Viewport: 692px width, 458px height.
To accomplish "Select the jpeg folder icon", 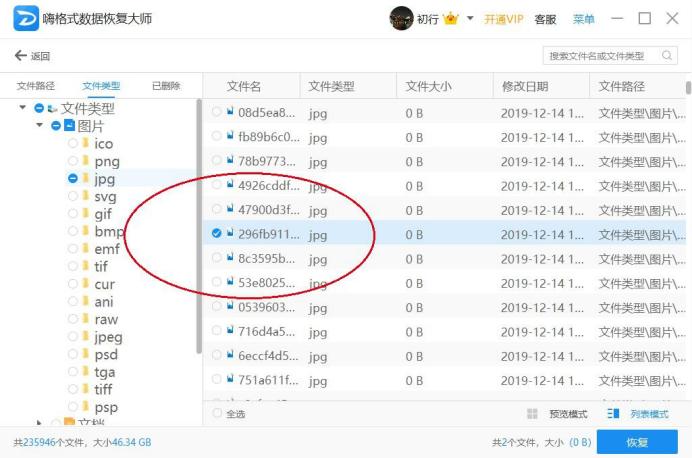I will point(86,336).
